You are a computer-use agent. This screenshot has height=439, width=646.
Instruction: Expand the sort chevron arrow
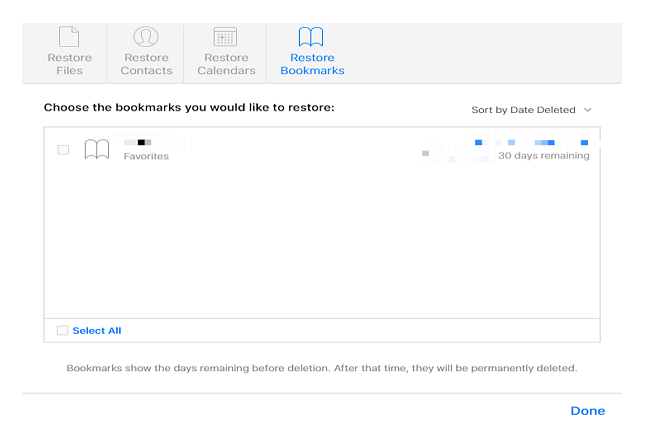(587, 110)
